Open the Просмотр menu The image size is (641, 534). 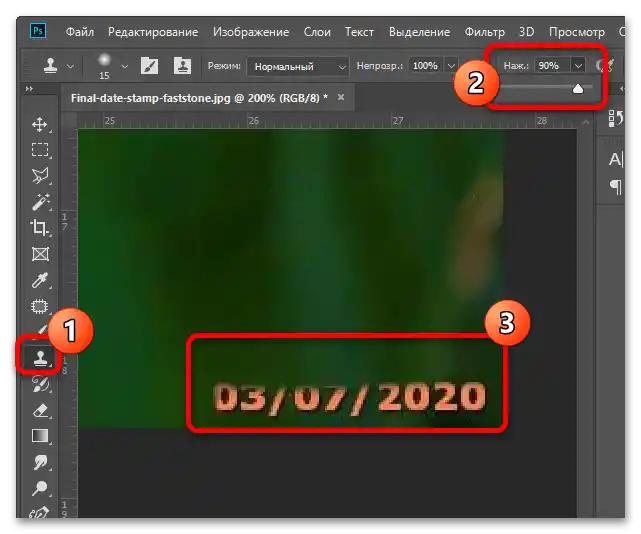(576, 32)
